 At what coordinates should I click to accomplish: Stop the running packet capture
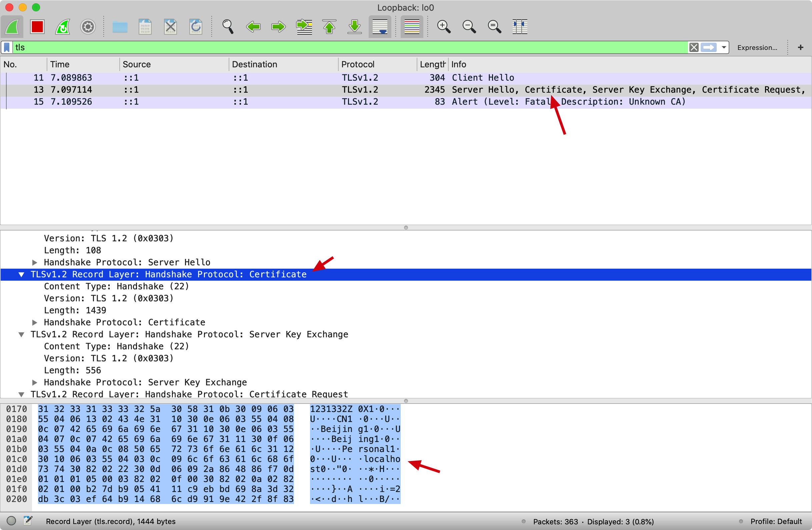pos(37,27)
